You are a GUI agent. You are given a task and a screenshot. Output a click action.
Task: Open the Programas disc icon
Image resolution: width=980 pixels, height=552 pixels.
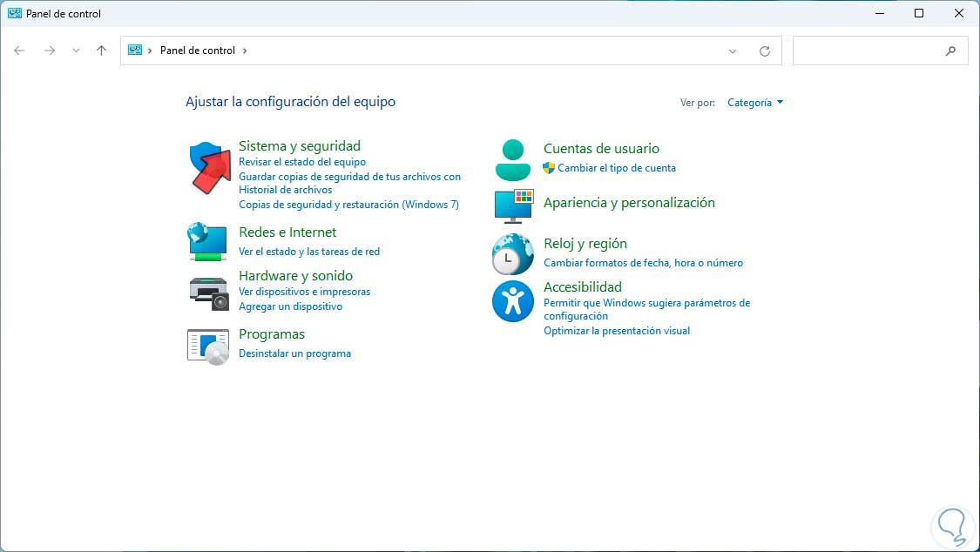(208, 347)
